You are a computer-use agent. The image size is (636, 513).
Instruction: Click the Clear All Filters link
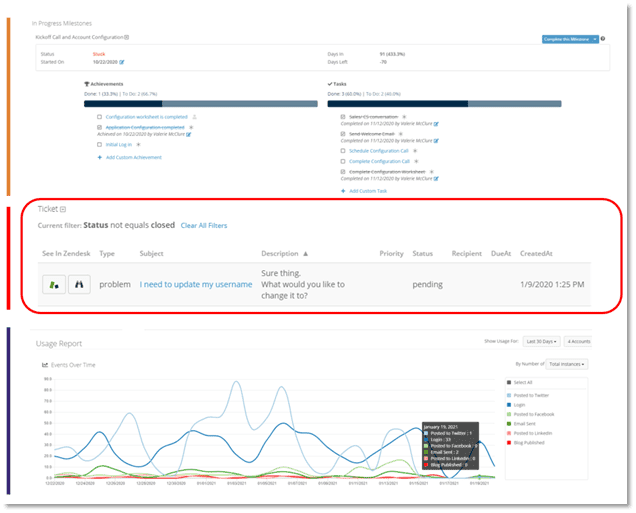(x=203, y=226)
